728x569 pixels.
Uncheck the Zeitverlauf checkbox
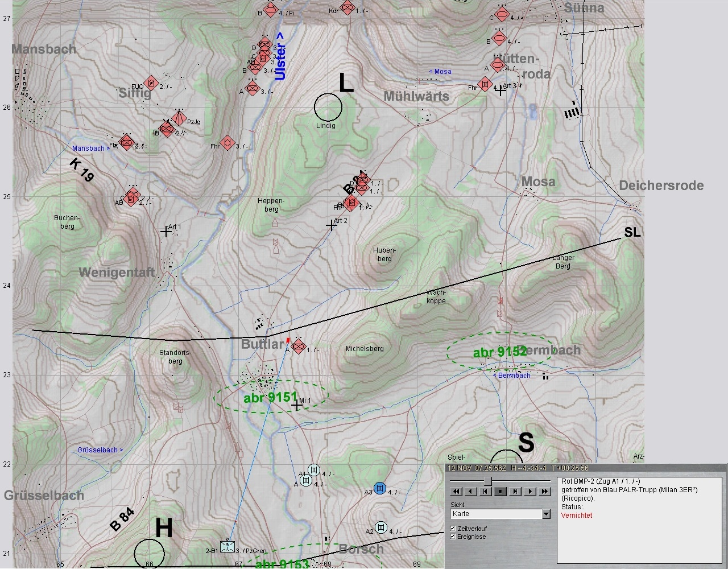(453, 529)
